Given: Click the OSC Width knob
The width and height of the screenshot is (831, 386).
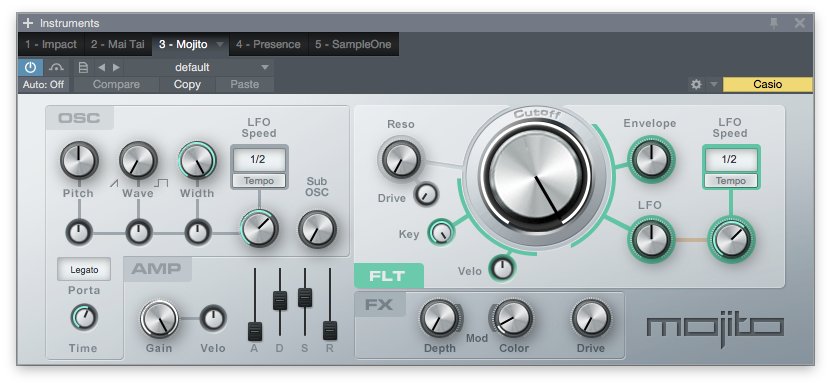Looking at the screenshot, I should tap(197, 160).
